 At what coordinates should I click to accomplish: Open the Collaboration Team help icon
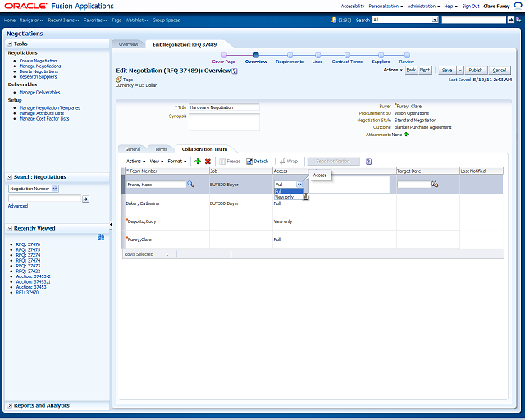coord(368,162)
